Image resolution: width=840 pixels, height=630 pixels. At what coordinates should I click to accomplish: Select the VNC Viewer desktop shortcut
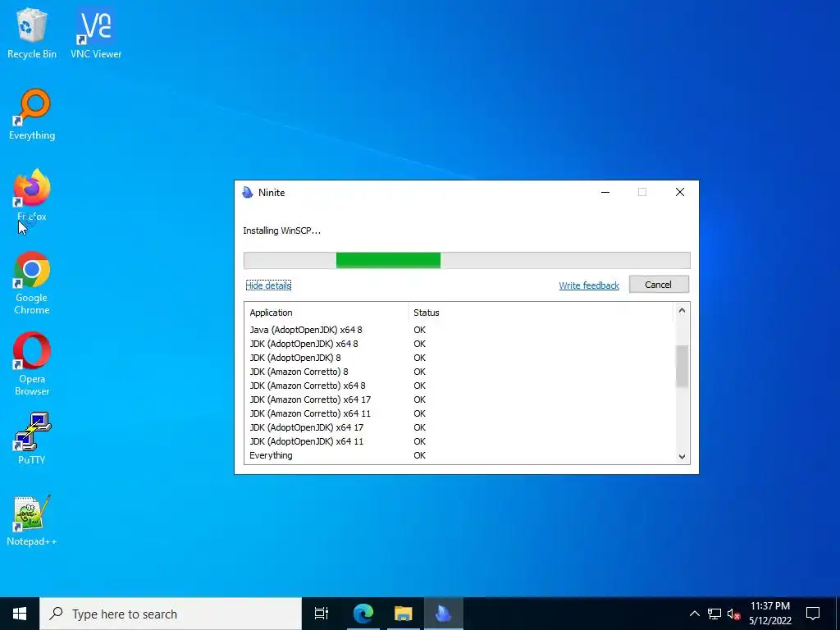click(x=96, y=33)
